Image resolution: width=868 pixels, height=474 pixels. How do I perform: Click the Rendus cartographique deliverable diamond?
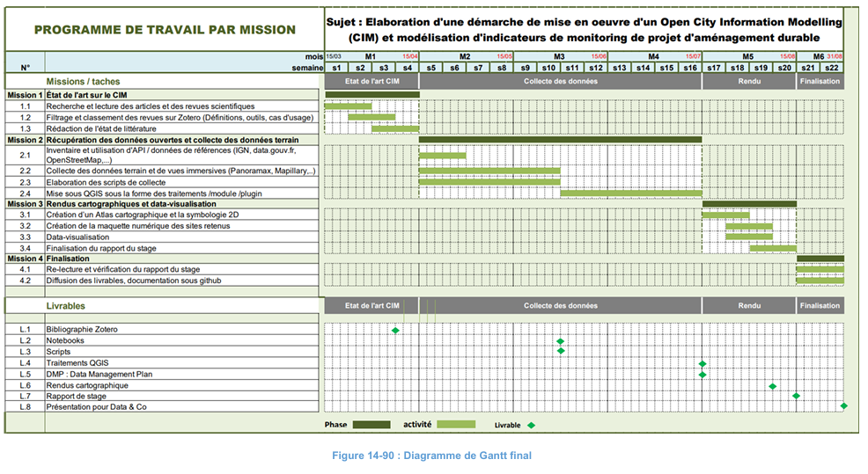coord(773,386)
